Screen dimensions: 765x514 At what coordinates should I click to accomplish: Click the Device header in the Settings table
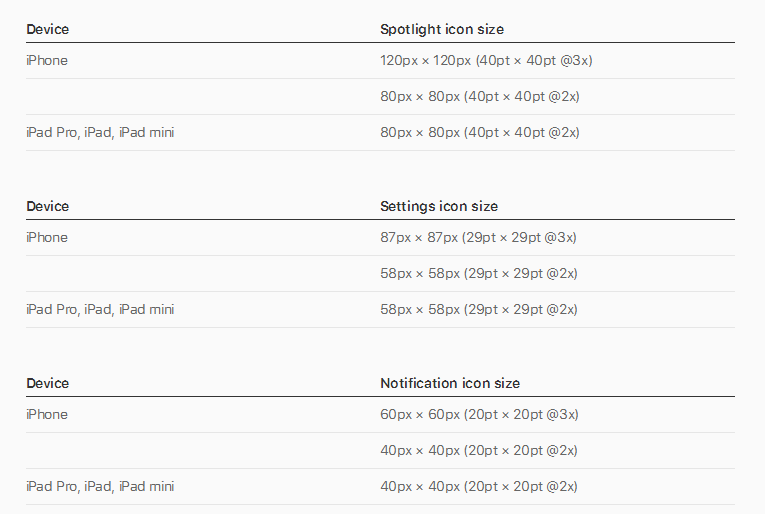pos(48,207)
